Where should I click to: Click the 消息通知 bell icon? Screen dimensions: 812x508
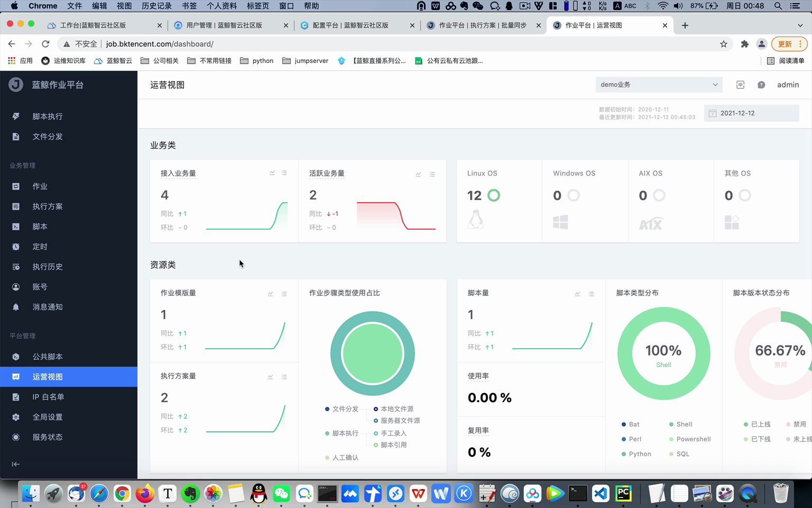[16, 307]
